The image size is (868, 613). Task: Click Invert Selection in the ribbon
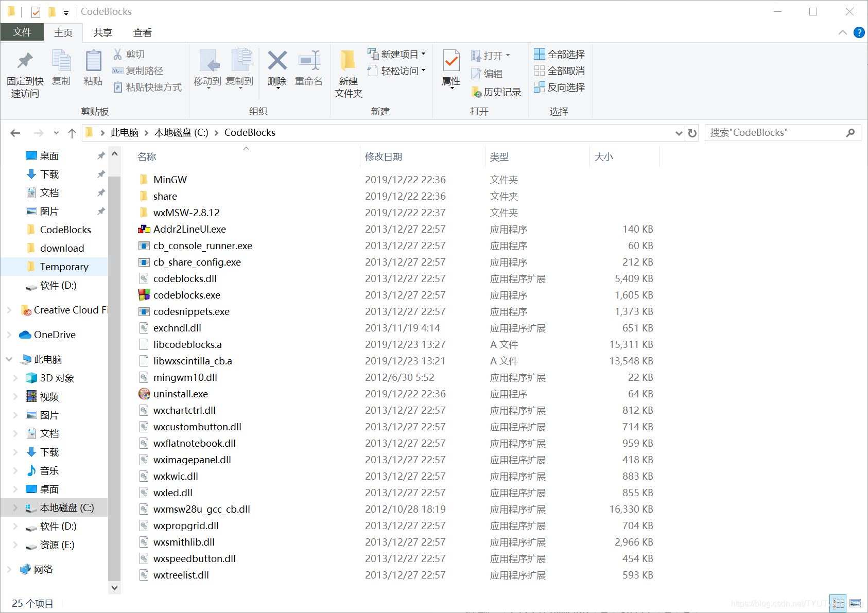pos(560,87)
